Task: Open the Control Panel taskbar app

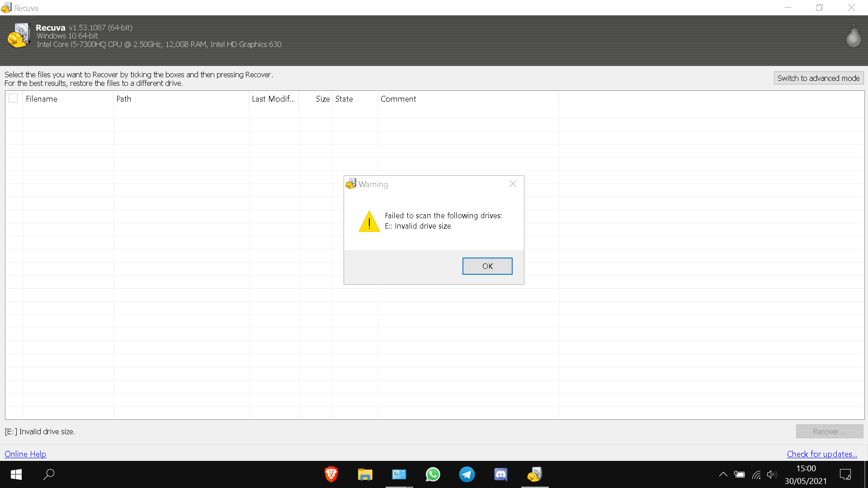Action: pos(399,474)
